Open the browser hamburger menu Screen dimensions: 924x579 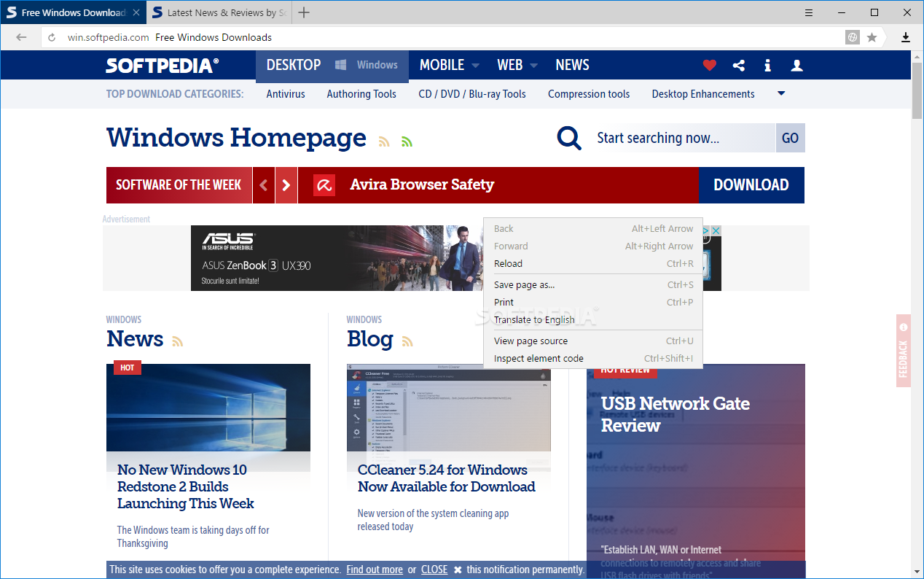tap(809, 12)
